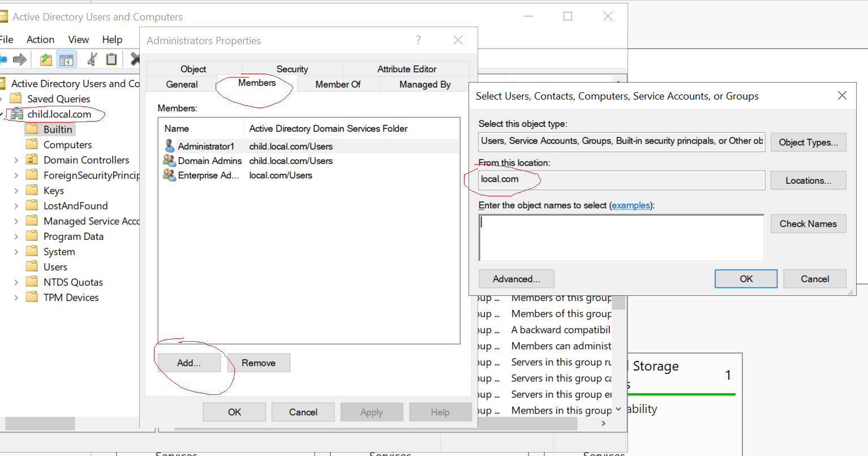
Task: Click the console tree horizontal scrollbar thumb
Action: click(40, 423)
